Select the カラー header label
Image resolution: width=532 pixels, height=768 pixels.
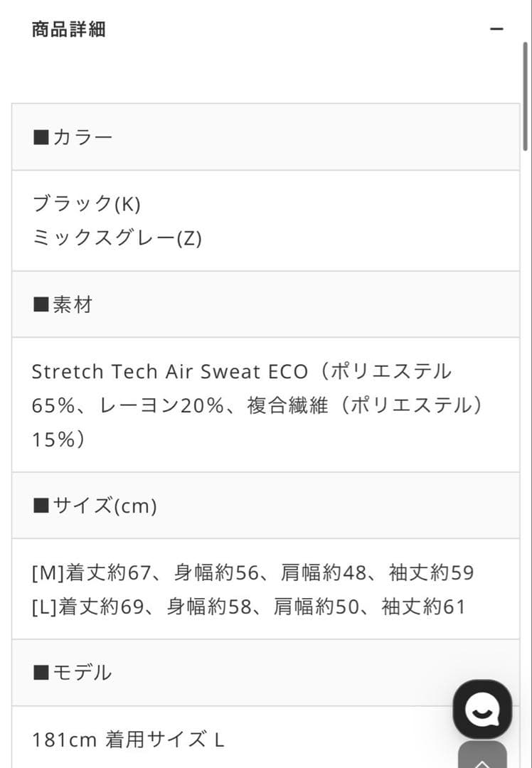pos(83,137)
